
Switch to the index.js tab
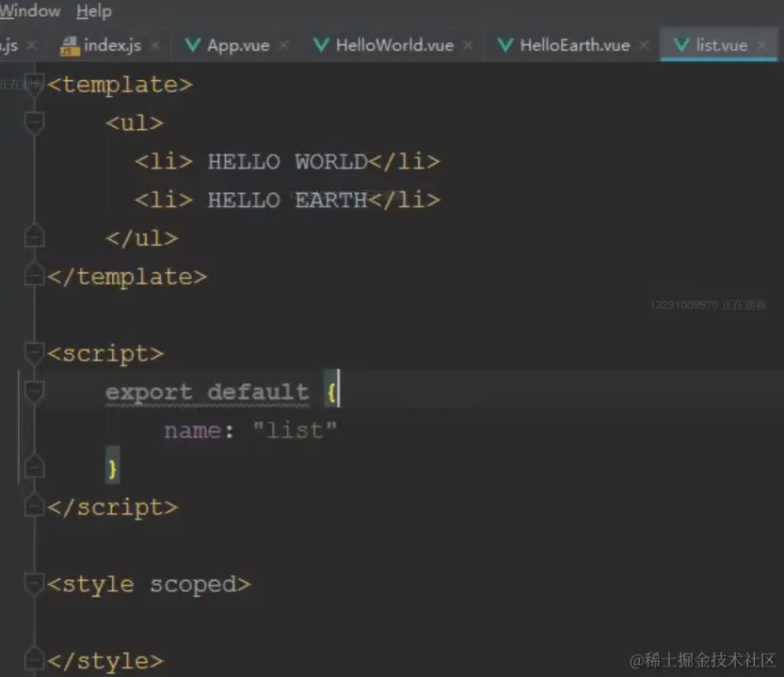point(113,45)
